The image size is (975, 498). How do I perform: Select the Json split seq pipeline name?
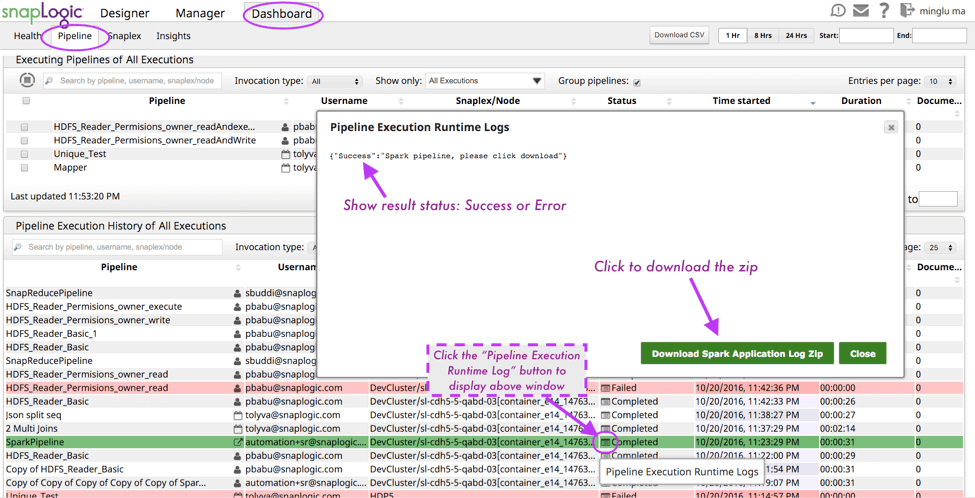tap(33, 415)
